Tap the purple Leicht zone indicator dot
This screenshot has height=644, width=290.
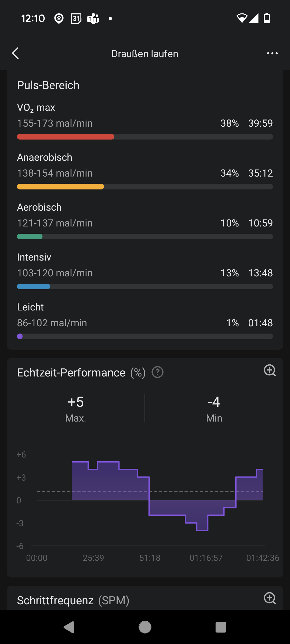tap(20, 336)
